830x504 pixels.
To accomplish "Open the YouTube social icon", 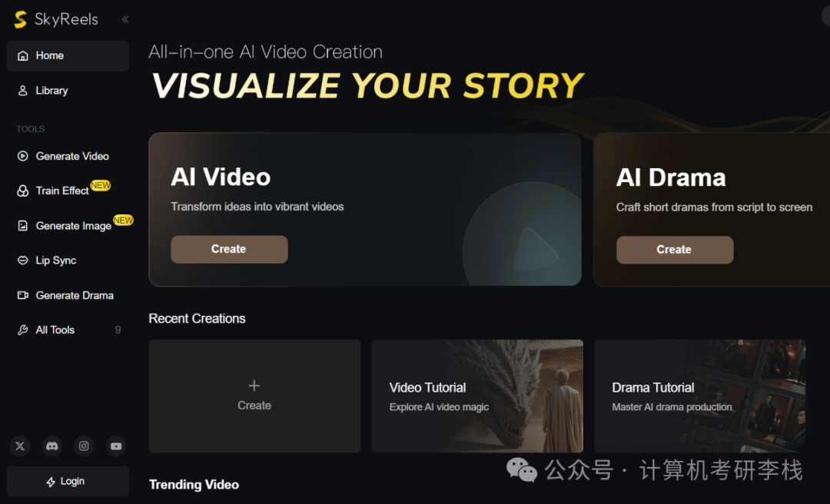I will click(x=116, y=446).
